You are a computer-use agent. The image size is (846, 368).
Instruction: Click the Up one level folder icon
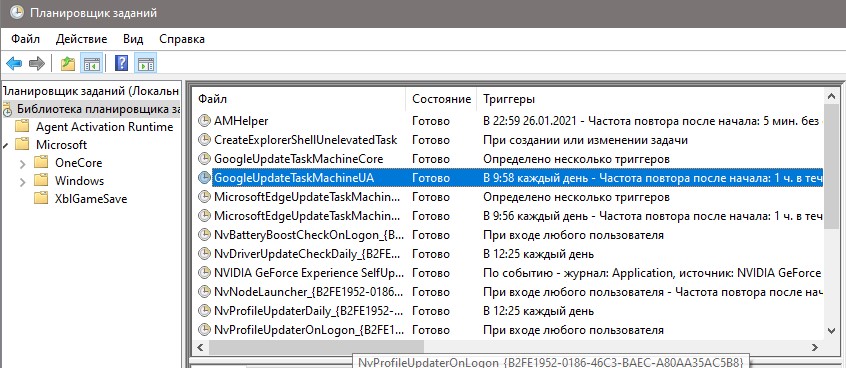pyautogui.click(x=68, y=64)
